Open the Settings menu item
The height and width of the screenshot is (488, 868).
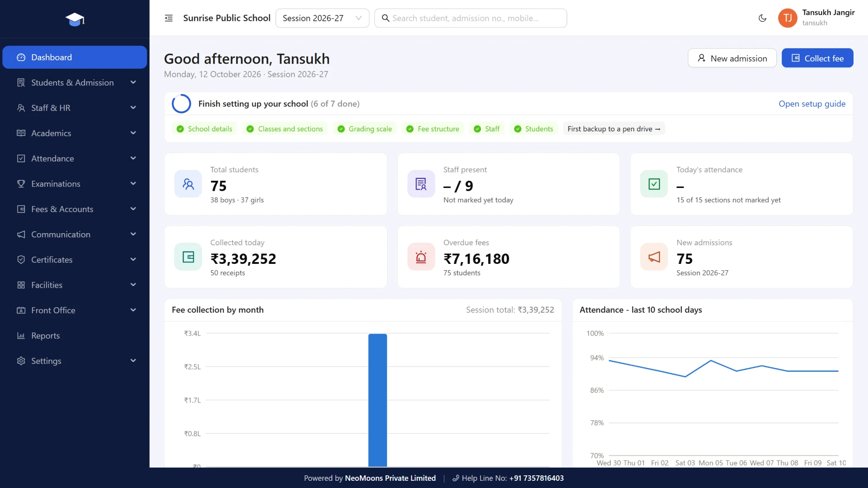(75, 361)
